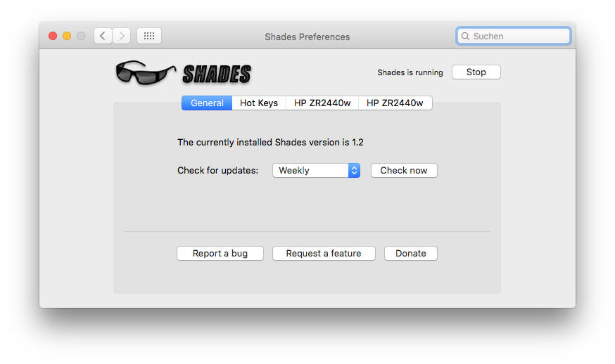Click the SHADES wordmark logo
615x364 pixels.
[217, 74]
